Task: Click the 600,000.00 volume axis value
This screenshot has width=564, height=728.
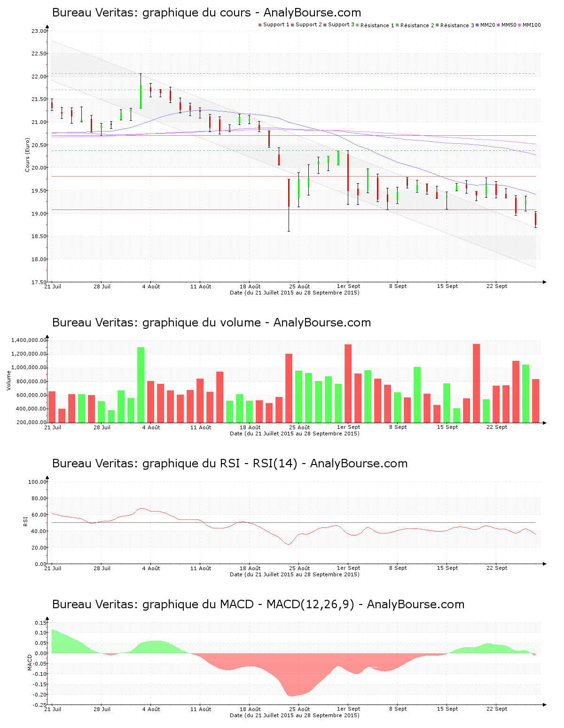Action: tap(32, 395)
